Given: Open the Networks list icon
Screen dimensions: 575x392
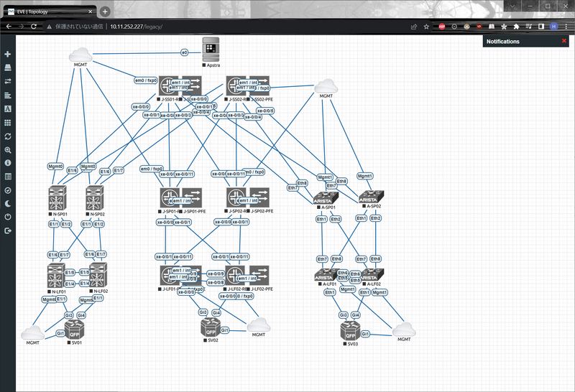Looking at the screenshot, I should click(x=8, y=81).
